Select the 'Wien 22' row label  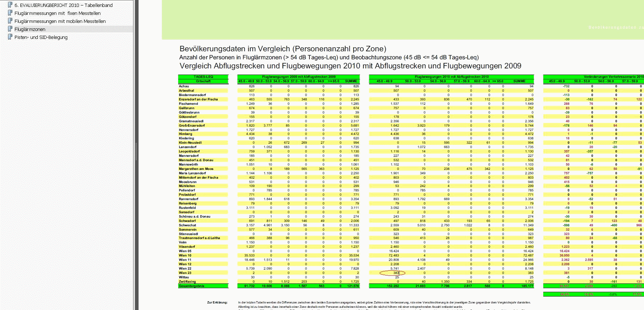[x=185, y=269]
